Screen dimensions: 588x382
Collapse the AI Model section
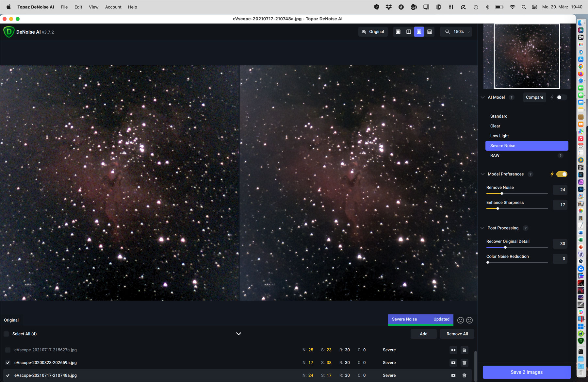482,97
